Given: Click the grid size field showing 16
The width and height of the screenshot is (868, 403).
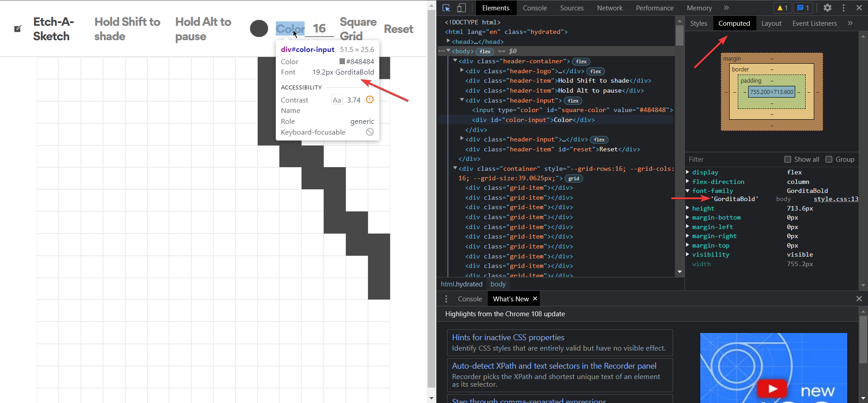Looking at the screenshot, I should 320,28.
